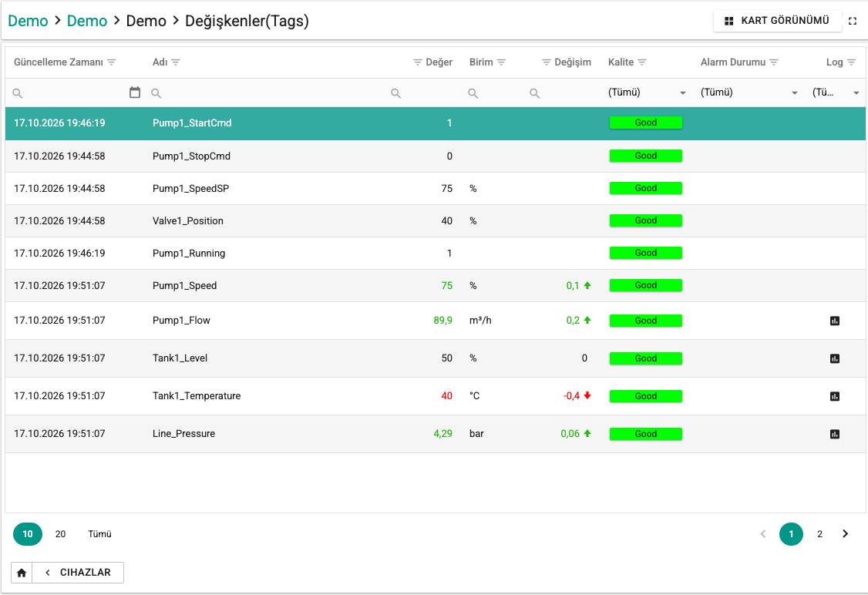Select the Pump1_StartCmd row name
The width and height of the screenshot is (868, 595).
192,123
